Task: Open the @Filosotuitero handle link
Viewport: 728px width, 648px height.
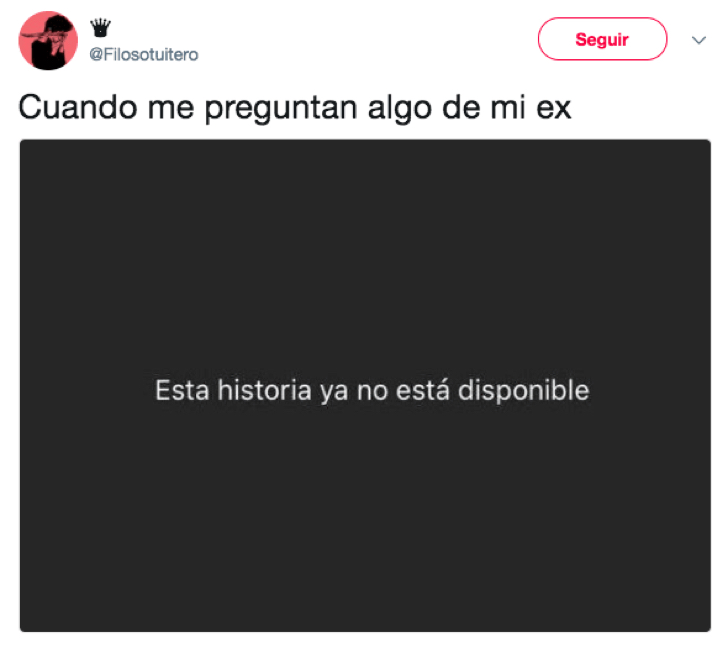Action: (143, 55)
